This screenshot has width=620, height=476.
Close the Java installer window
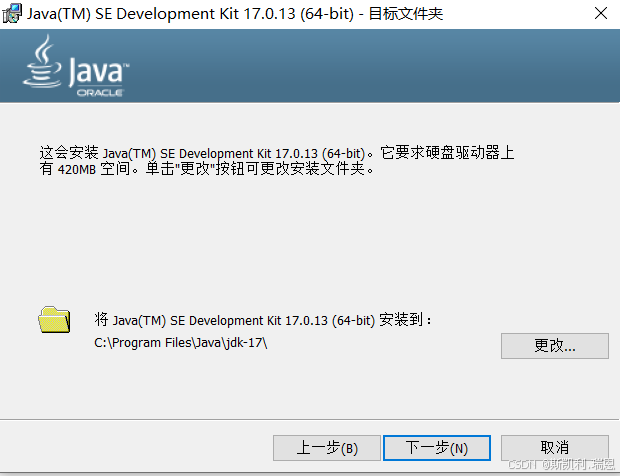[x=601, y=13]
